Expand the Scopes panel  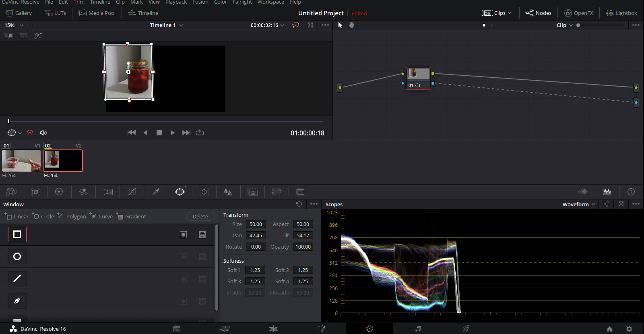pyautogui.click(x=621, y=204)
